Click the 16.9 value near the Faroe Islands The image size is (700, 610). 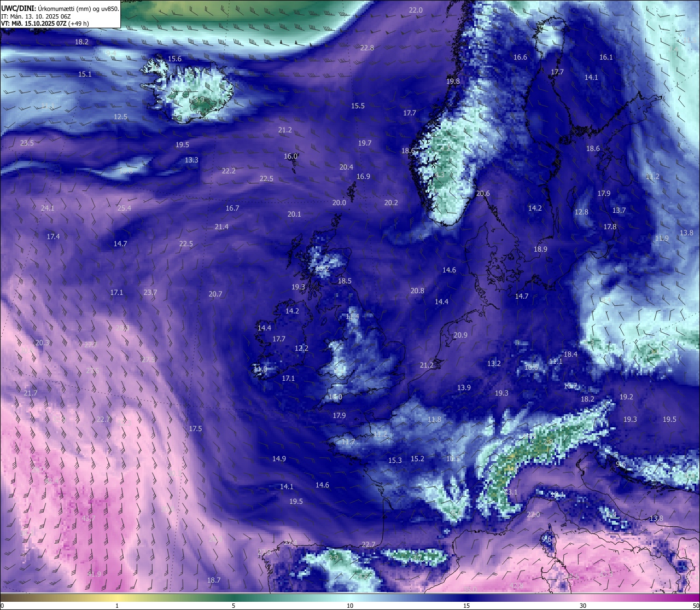(363, 176)
